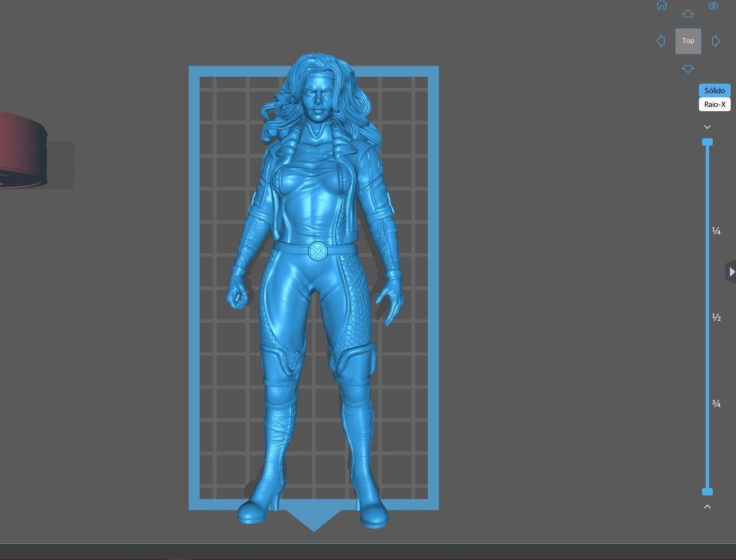The width and height of the screenshot is (736, 560).
Task: Grab the top handle of the layer slider
Action: click(x=707, y=142)
